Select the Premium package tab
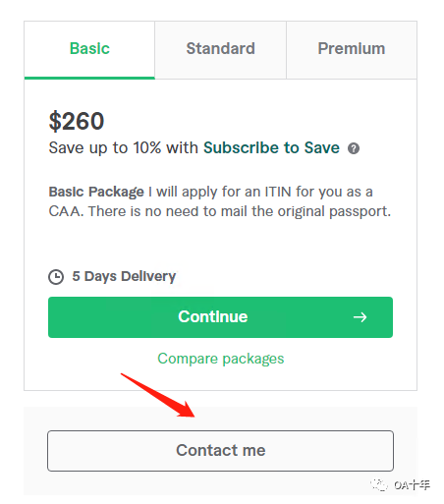 pyautogui.click(x=352, y=49)
